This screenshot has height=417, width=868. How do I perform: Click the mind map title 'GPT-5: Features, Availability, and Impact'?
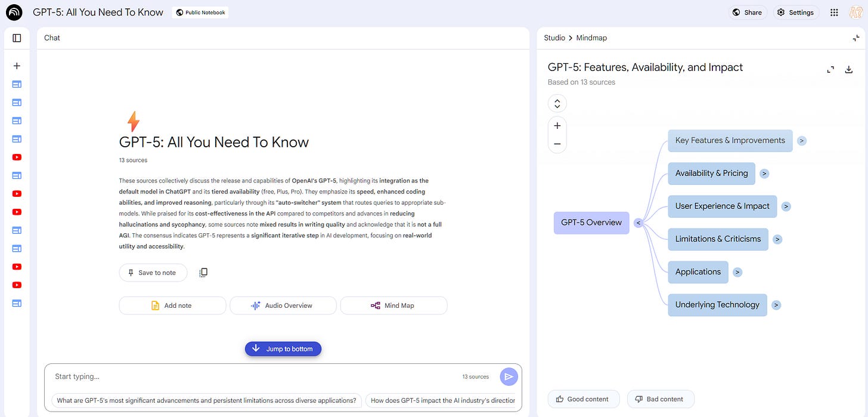pyautogui.click(x=645, y=67)
